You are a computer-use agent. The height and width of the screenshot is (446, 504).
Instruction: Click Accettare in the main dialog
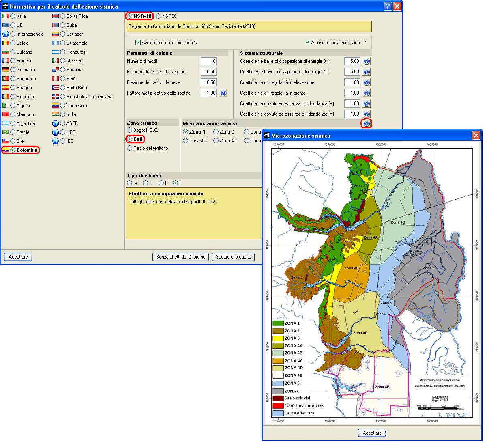[x=18, y=257]
